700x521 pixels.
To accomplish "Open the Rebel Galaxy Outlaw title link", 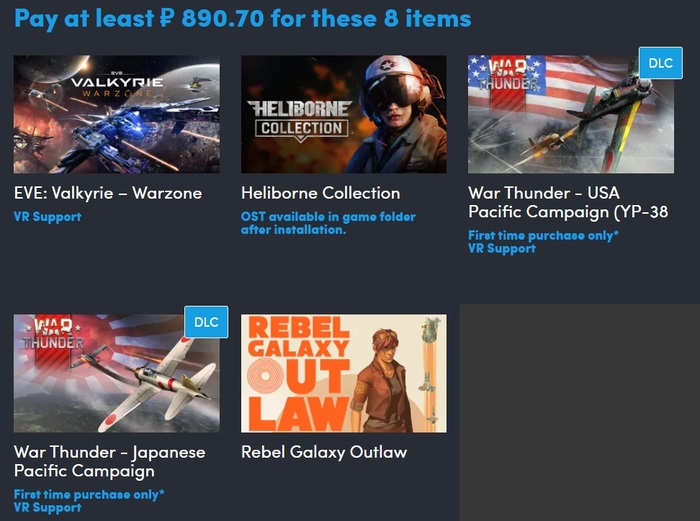I will coord(324,452).
